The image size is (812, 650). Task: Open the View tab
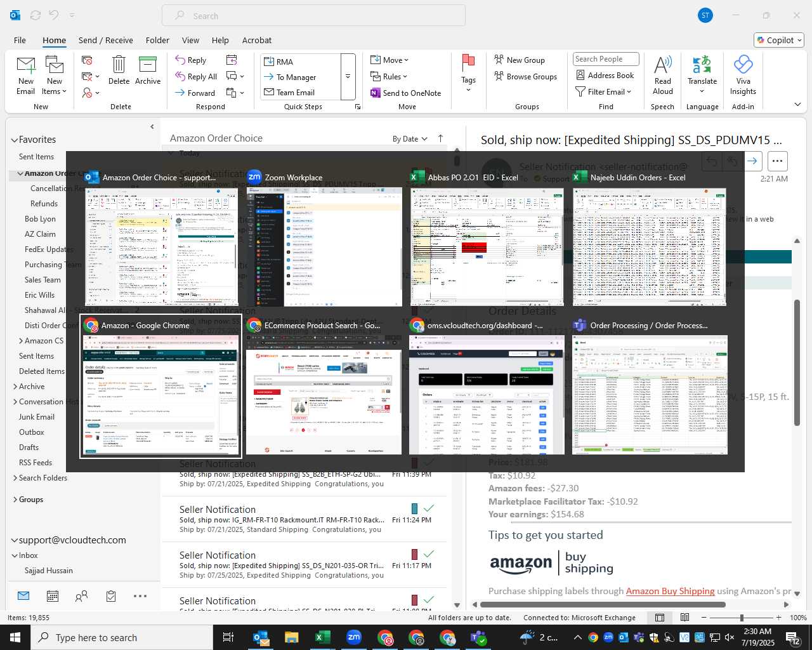coord(190,40)
